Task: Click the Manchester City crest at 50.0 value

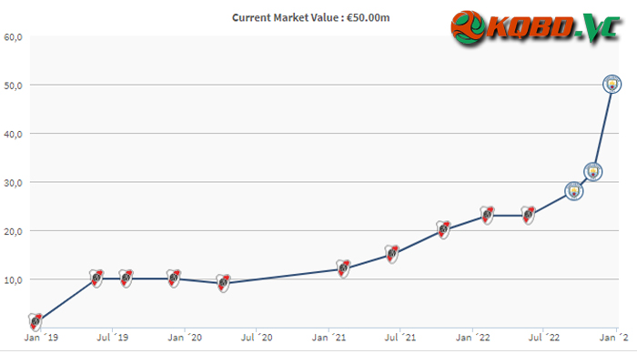Action: click(612, 85)
